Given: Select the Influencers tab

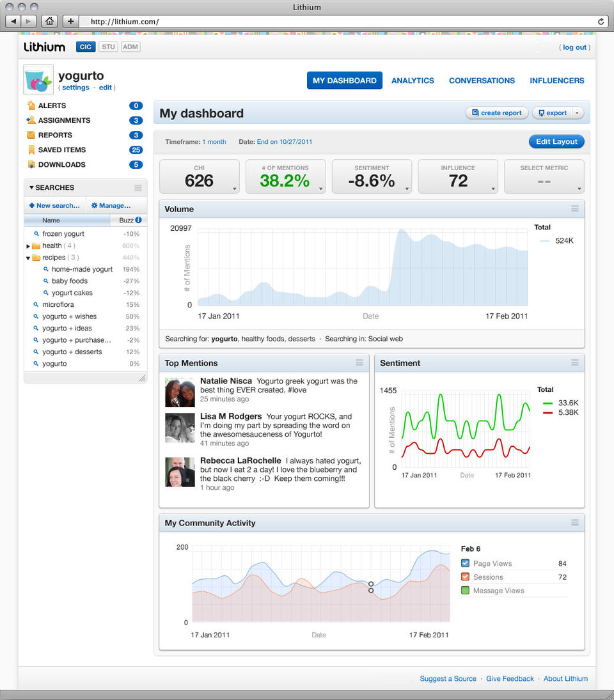Looking at the screenshot, I should pyautogui.click(x=557, y=81).
